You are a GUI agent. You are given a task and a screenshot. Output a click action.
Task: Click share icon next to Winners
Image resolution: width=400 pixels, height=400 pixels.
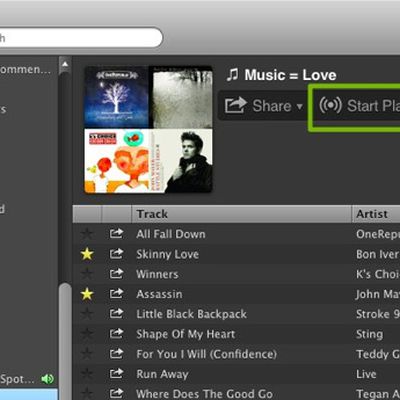point(116,273)
